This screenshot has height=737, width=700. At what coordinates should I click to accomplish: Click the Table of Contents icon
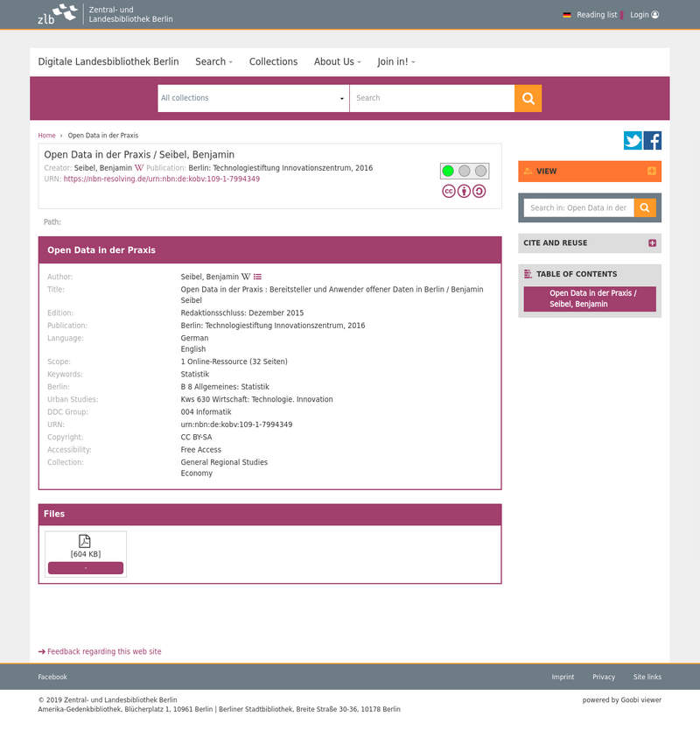coord(528,274)
